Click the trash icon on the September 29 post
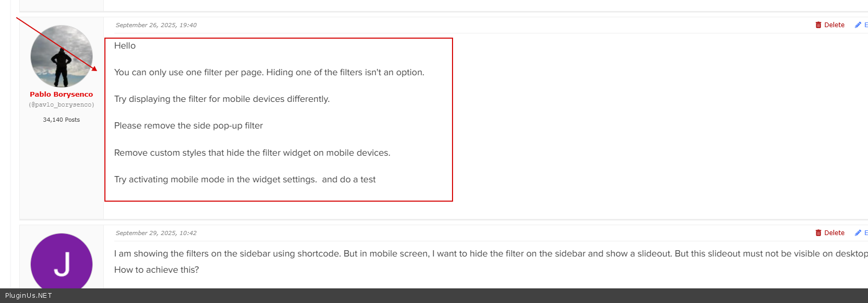The width and height of the screenshot is (868, 303). point(818,233)
